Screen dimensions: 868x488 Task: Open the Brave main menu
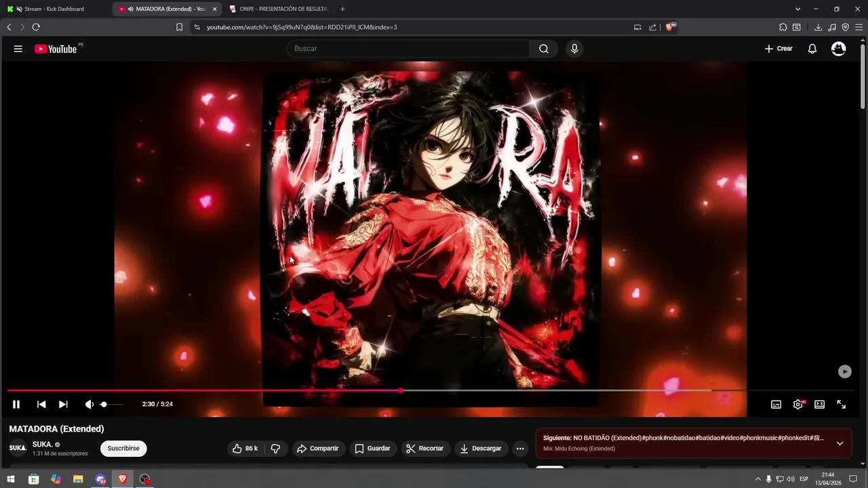coord(859,27)
